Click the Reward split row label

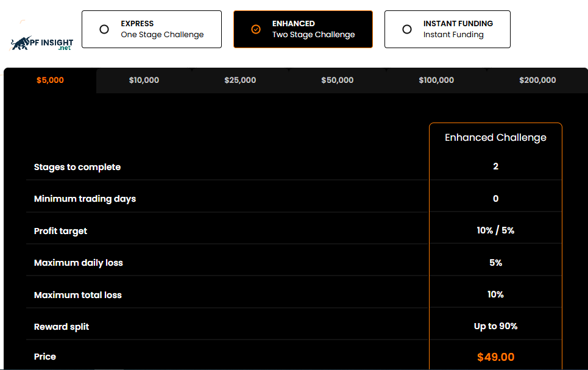click(62, 327)
